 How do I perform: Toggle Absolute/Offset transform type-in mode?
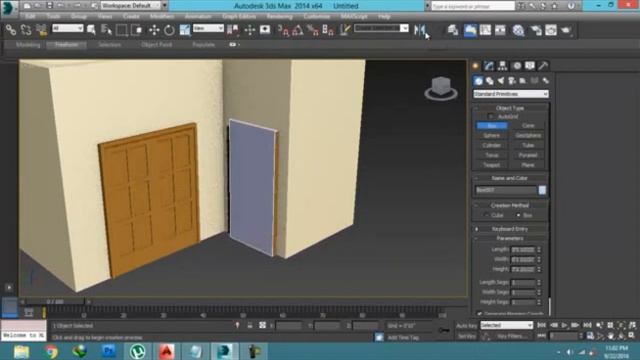point(262,325)
